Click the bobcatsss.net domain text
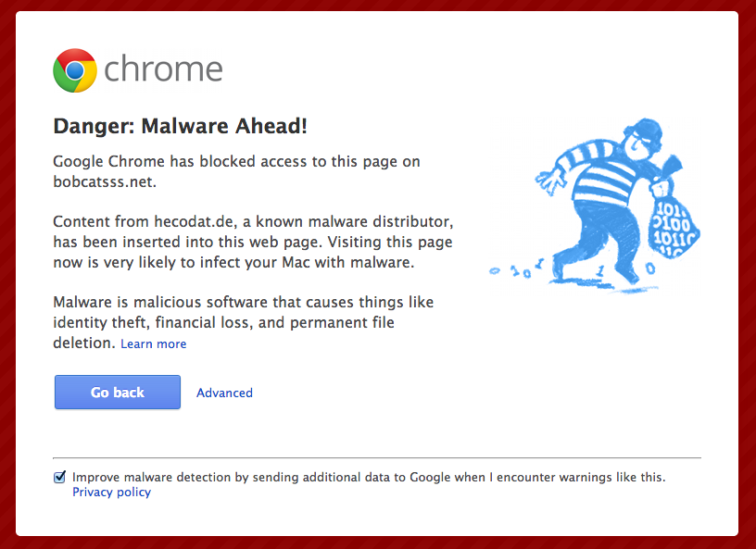The width and height of the screenshot is (756, 549). tap(104, 181)
